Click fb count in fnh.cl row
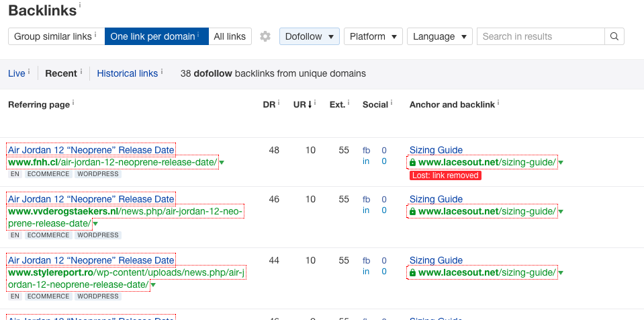The width and height of the screenshot is (644, 320). (383, 151)
